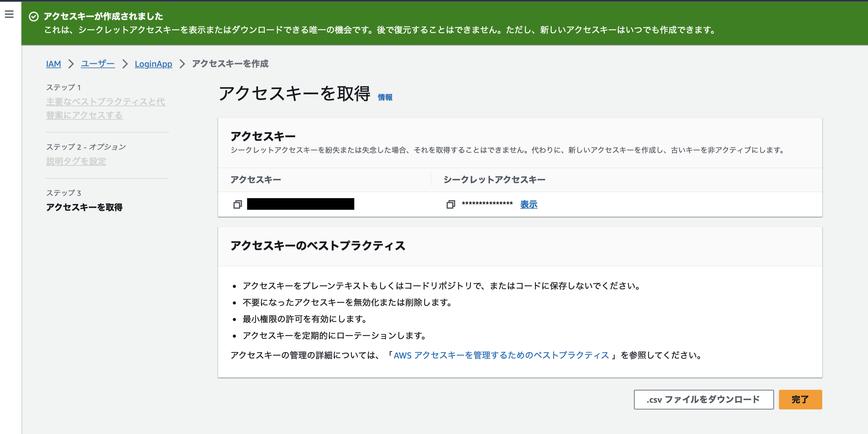The width and height of the screenshot is (868, 434).
Task: Open the hamburger navigation menu
Action: (9, 14)
